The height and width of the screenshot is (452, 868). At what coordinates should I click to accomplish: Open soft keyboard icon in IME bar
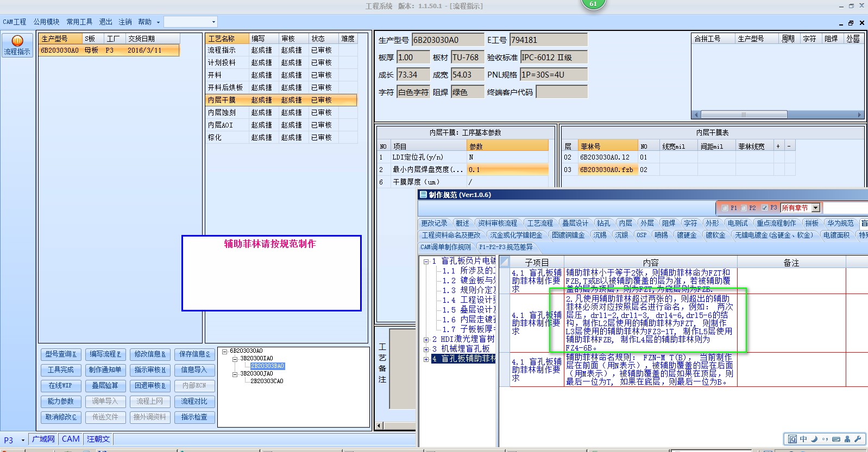point(836,439)
